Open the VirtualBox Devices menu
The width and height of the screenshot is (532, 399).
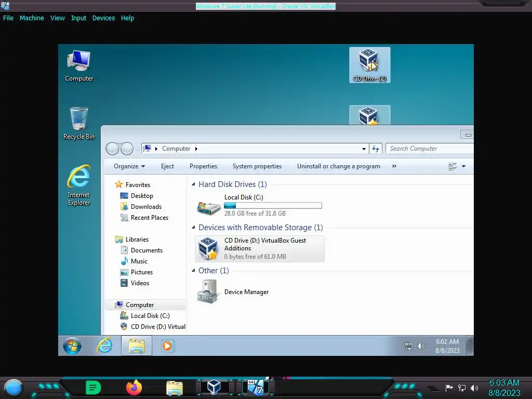point(103,18)
